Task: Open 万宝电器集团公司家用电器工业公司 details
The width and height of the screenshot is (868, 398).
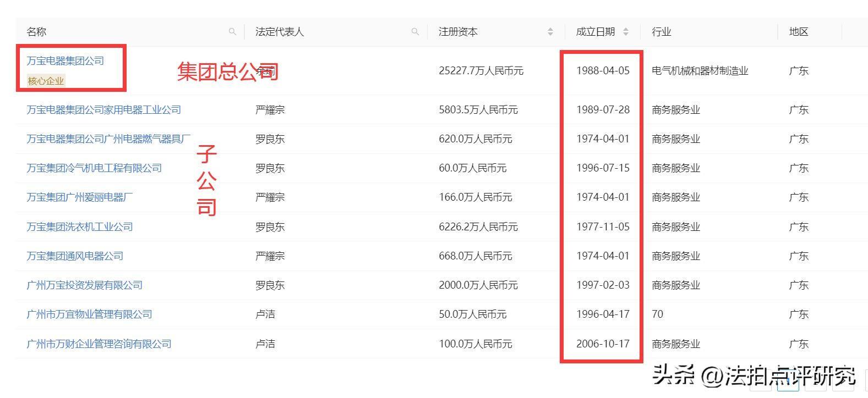Action: [x=103, y=110]
